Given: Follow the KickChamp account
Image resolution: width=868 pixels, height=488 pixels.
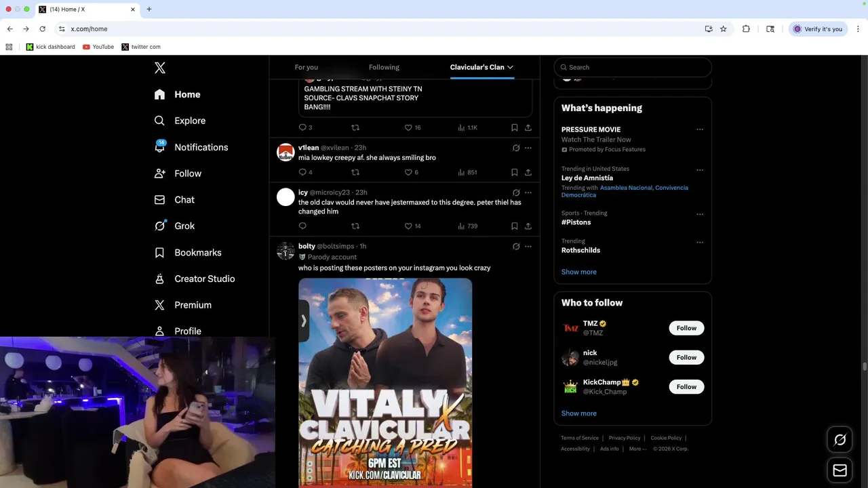Looking at the screenshot, I should [686, 387].
